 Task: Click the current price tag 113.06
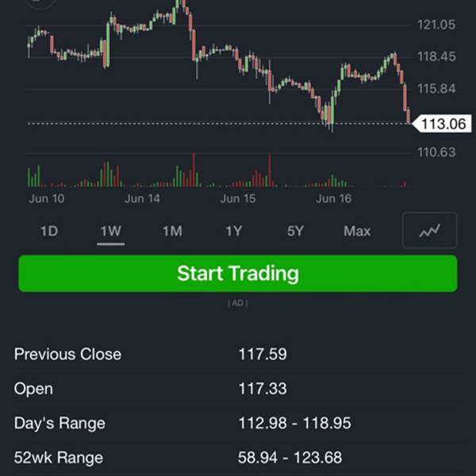tap(443, 124)
